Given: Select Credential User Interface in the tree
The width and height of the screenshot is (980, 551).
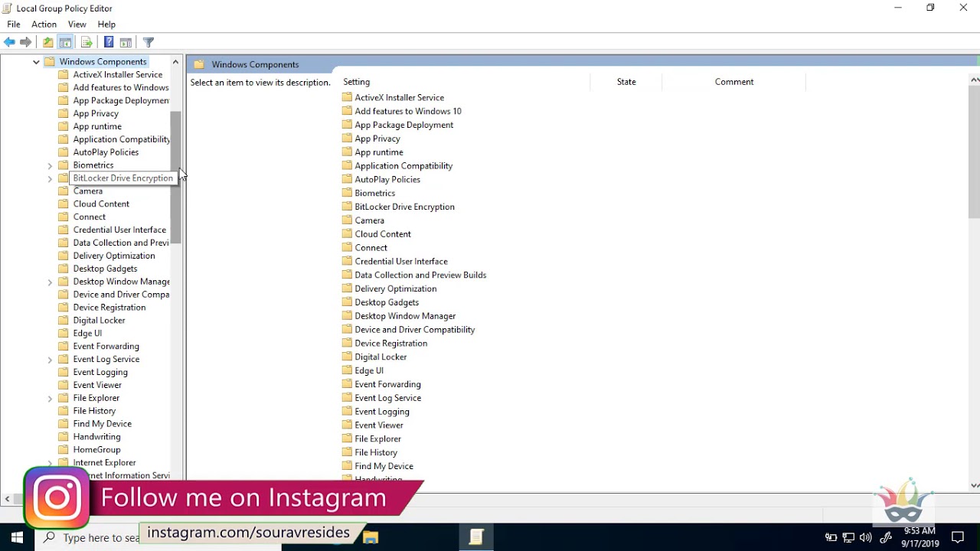Looking at the screenshot, I should (119, 230).
